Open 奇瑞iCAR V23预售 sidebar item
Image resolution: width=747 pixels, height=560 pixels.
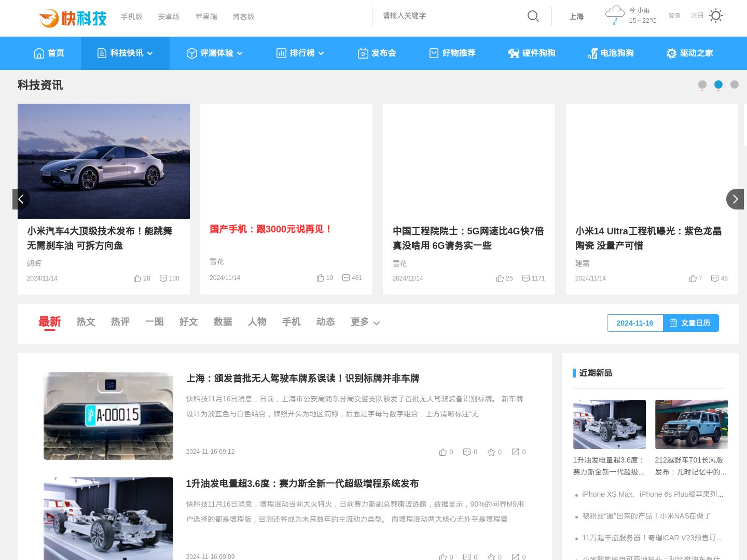(x=652, y=538)
